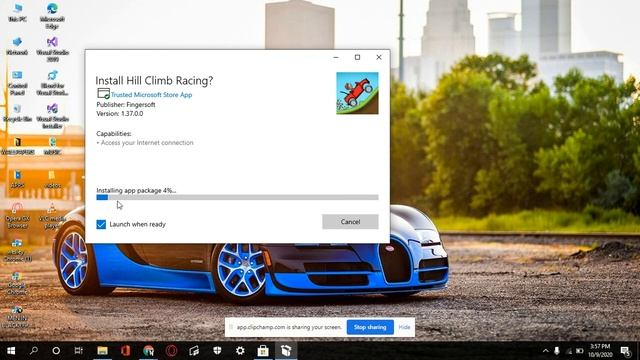Select the Control Panel desktop icon

coord(17,82)
